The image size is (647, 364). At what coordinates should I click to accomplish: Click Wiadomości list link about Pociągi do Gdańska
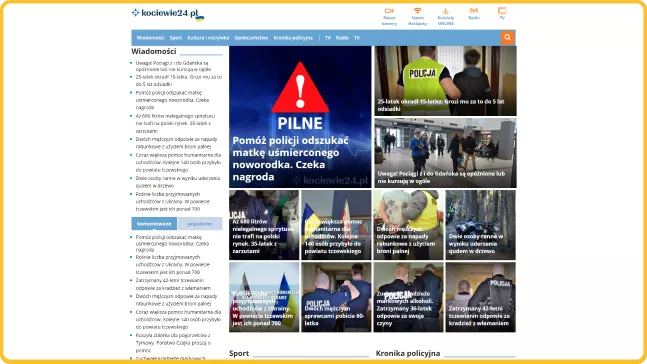click(174, 66)
